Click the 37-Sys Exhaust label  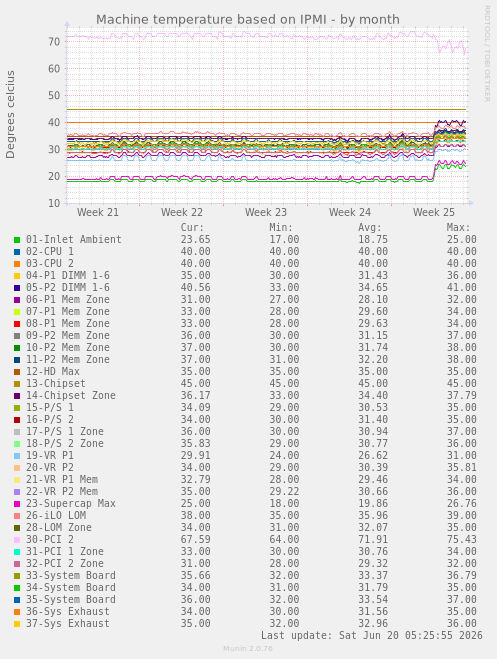point(68,623)
